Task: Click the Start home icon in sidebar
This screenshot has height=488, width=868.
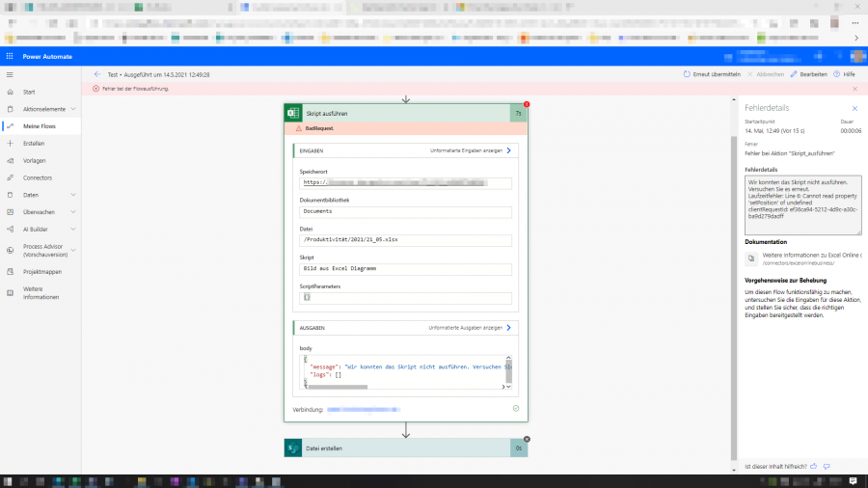Action: coord(10,92)
